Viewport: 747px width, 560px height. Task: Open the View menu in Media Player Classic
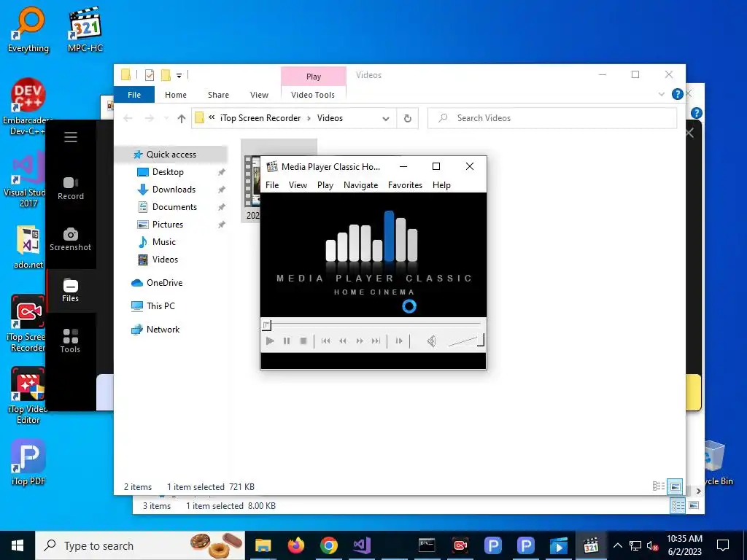click(x=298, y=185)
